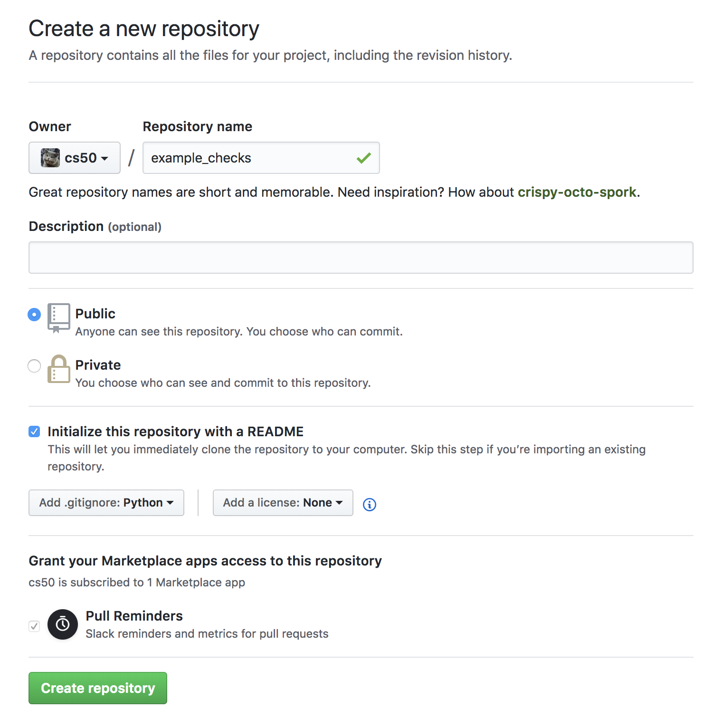Open the Owner cs50 dropdown
The image size is (723, 728).
75,158
